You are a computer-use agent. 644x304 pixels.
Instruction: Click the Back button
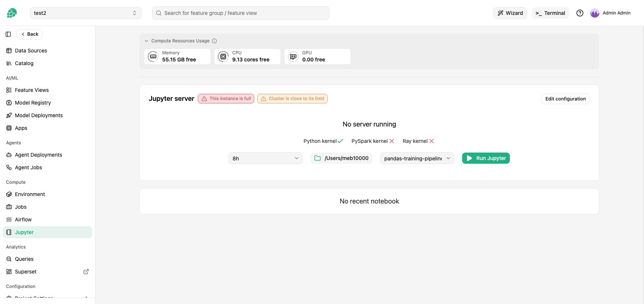click(x=29, y=34)
